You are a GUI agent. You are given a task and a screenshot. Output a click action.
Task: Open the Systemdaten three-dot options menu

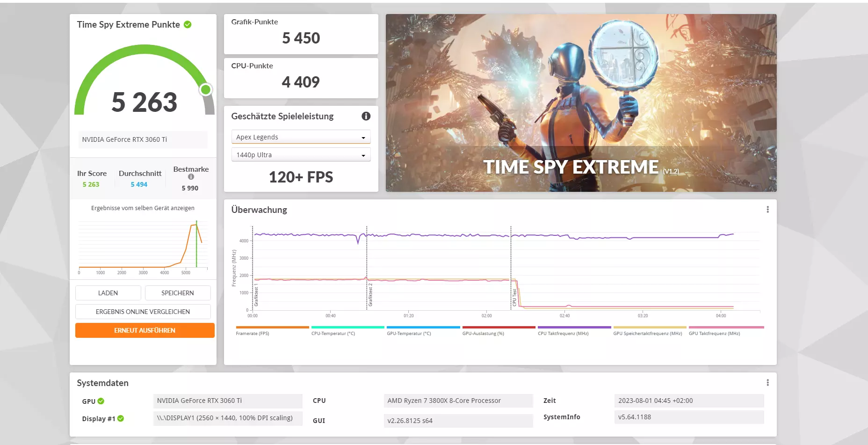[x=767, y=383]
